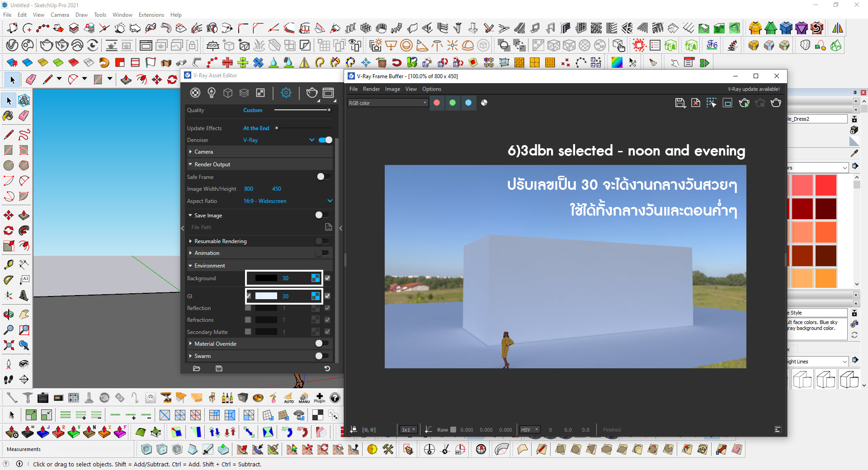The image size is (868, 470).
Task: Click the blue channel button in Frame Buffer
Action: pos(468,103)
